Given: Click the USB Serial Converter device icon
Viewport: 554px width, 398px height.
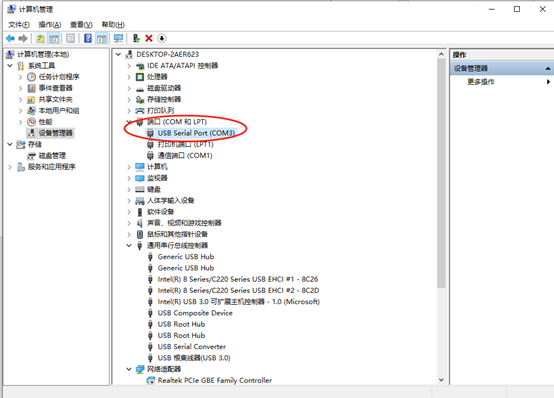Looking at the screenshot, I should [151, 347].
